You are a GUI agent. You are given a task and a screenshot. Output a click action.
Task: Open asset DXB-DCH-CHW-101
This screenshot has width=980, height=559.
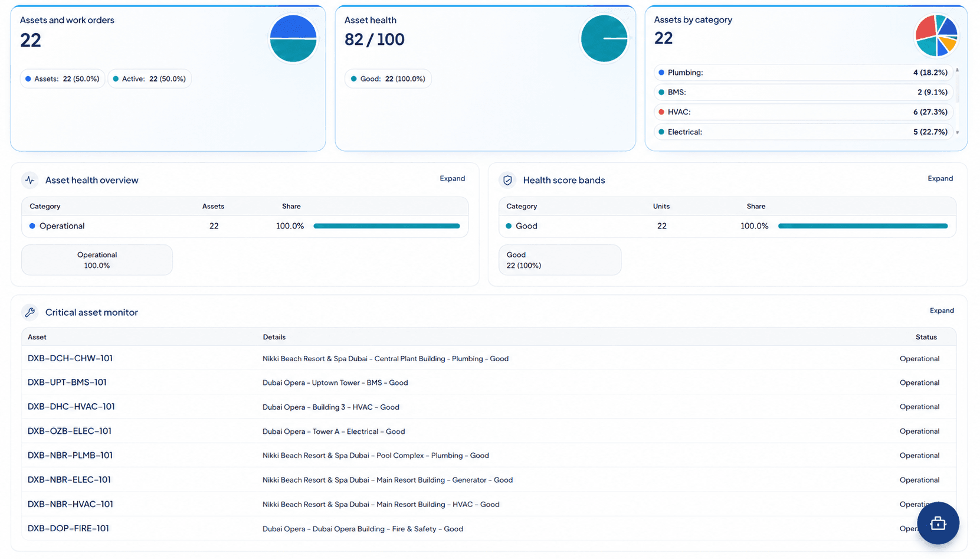(70, 358)
